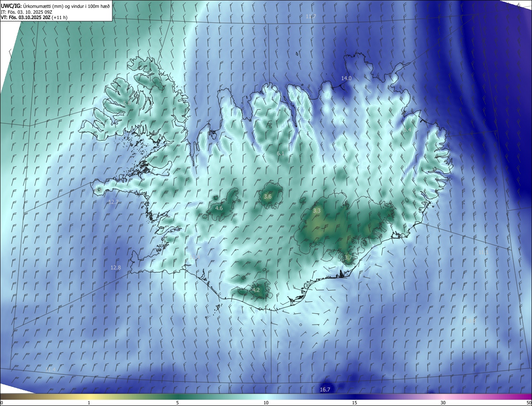
Task: Click the 3.3 value on Vatnajökull glacier
Action: 317,211
